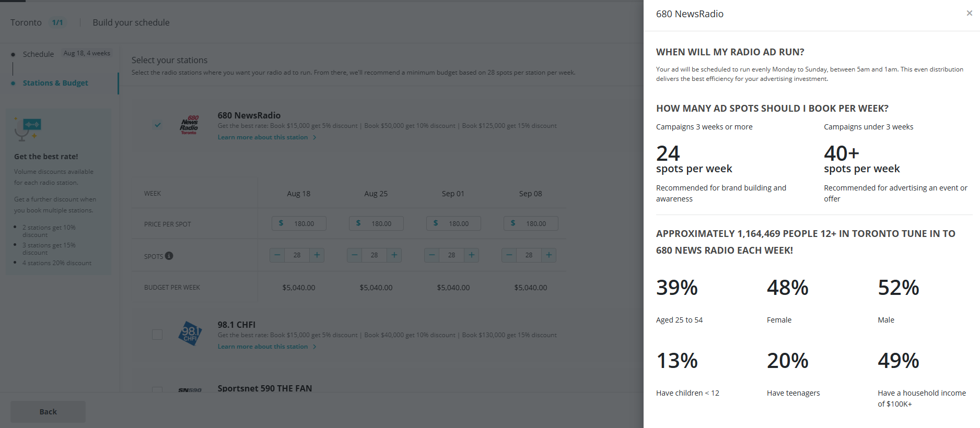
Task: Decrease spots for Aug 18 week
Action: pos(277,255)
